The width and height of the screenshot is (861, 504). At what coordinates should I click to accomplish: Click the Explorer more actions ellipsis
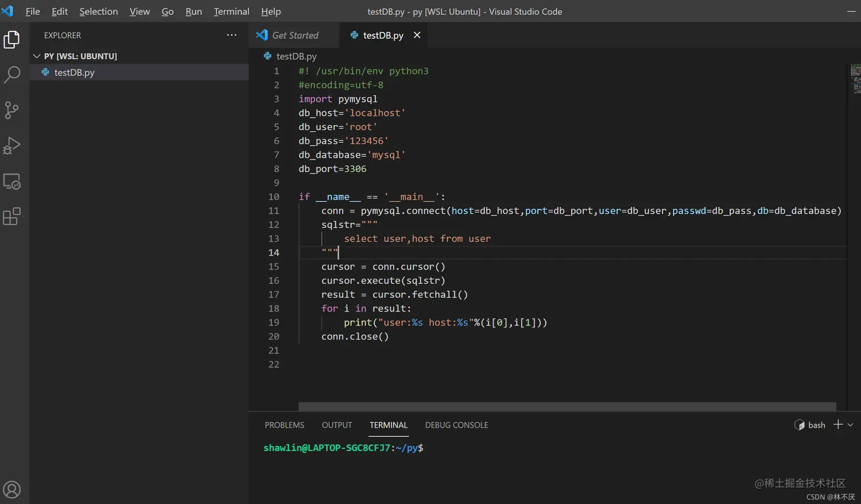coord(231,35)
